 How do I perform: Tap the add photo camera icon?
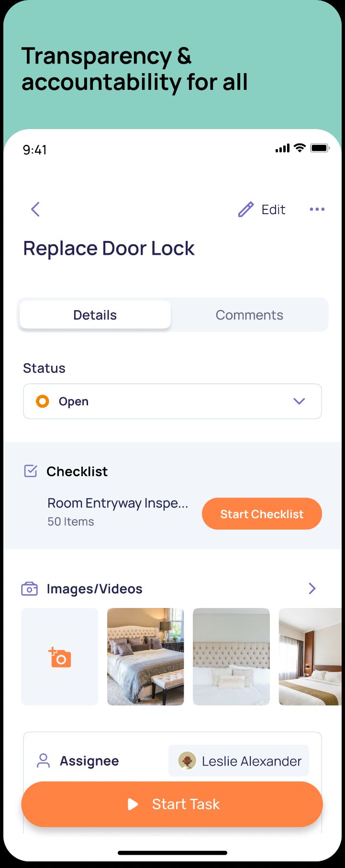(x=60, y=657)
